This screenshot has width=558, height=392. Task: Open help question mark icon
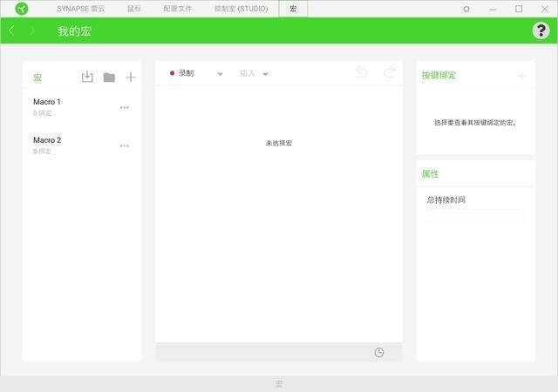(541, 30)
